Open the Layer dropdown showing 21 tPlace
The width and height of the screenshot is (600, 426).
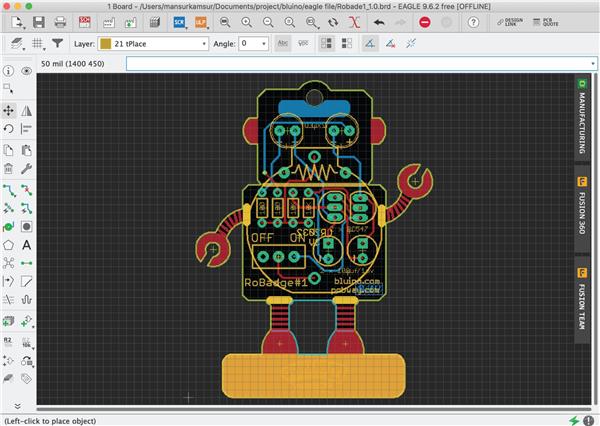click(154, 43)
